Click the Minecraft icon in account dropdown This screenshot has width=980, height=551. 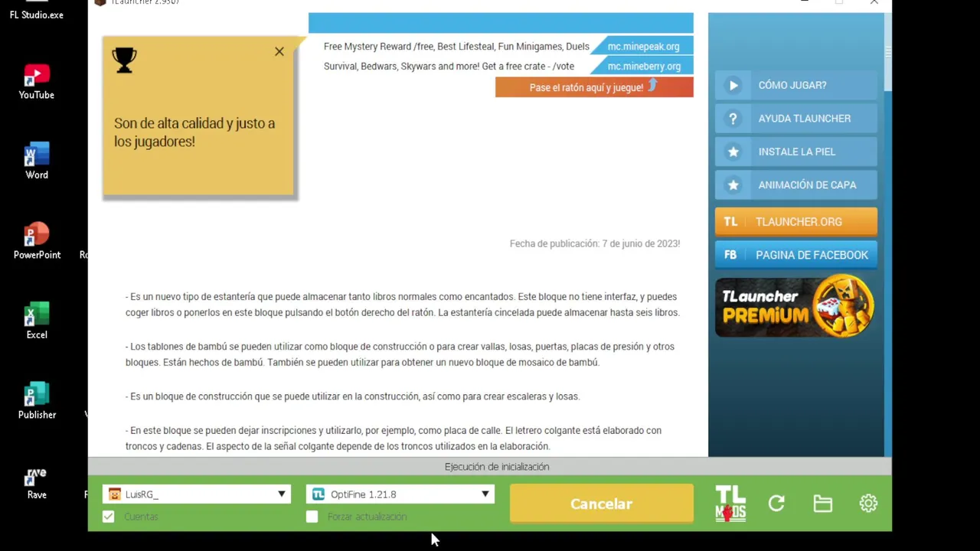click(x=115, y=494)
